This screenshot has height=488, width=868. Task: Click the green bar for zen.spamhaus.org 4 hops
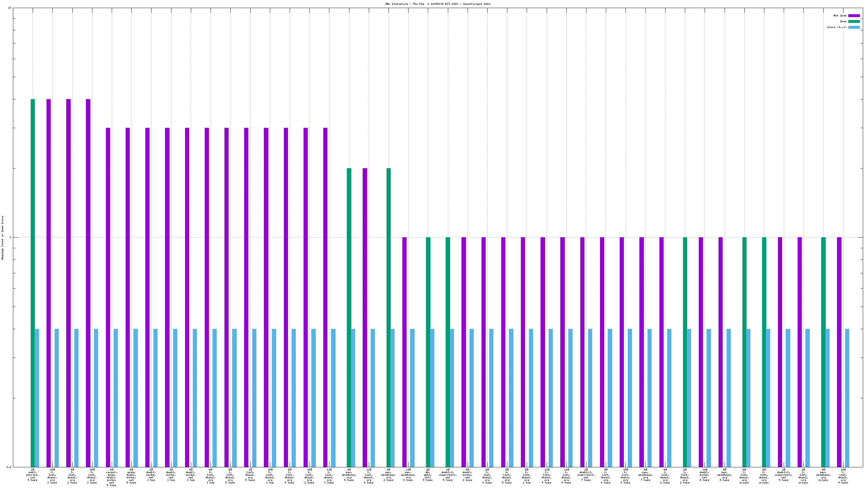click(349, 317)
